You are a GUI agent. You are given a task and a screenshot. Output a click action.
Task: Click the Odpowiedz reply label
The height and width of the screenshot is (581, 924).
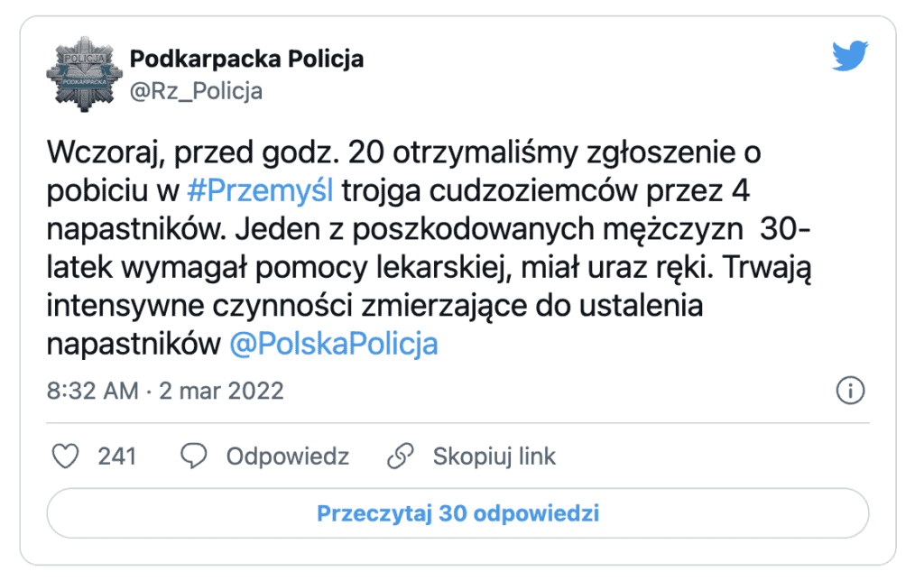click(x=288, y=456)
